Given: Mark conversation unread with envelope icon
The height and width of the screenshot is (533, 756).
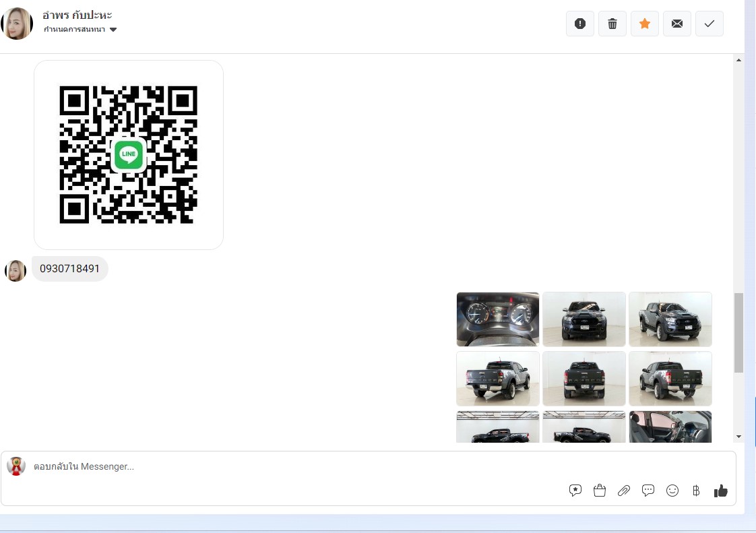Looking at the screenshot, I should 677,24.
